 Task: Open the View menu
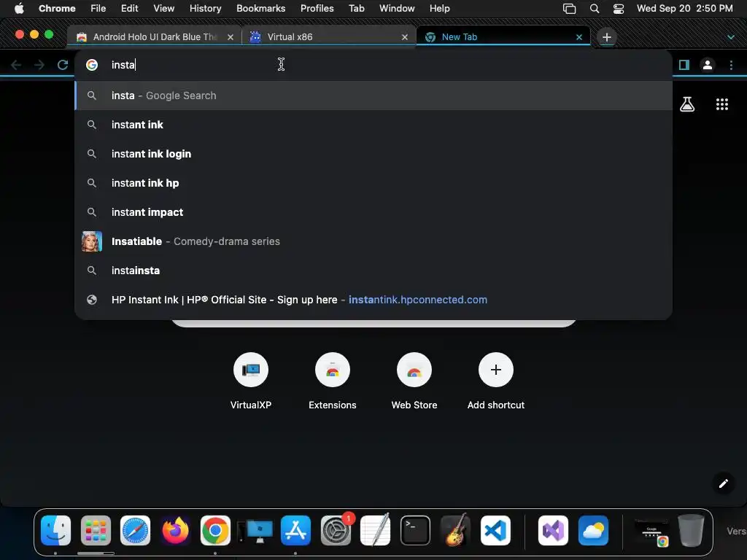tap(163, 8)
